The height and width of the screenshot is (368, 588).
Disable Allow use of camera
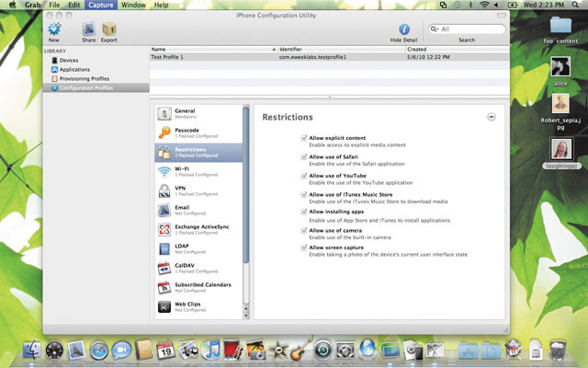coord(304,231)
